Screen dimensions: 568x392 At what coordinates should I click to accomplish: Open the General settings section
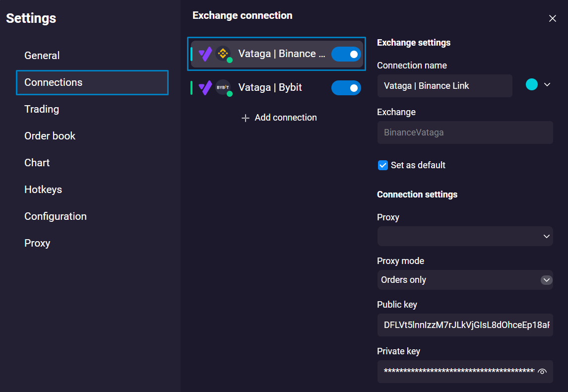(x=42, y=56)
